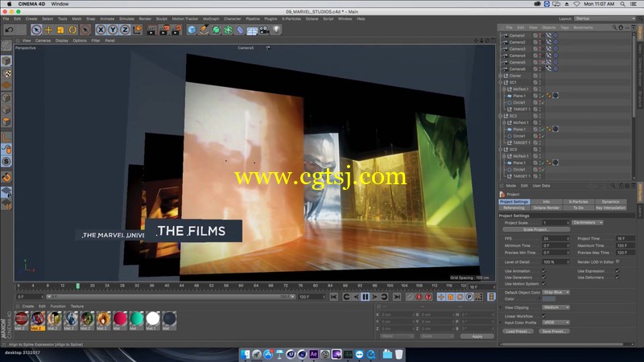Click the Record Active Objects button

click(410, 297)
